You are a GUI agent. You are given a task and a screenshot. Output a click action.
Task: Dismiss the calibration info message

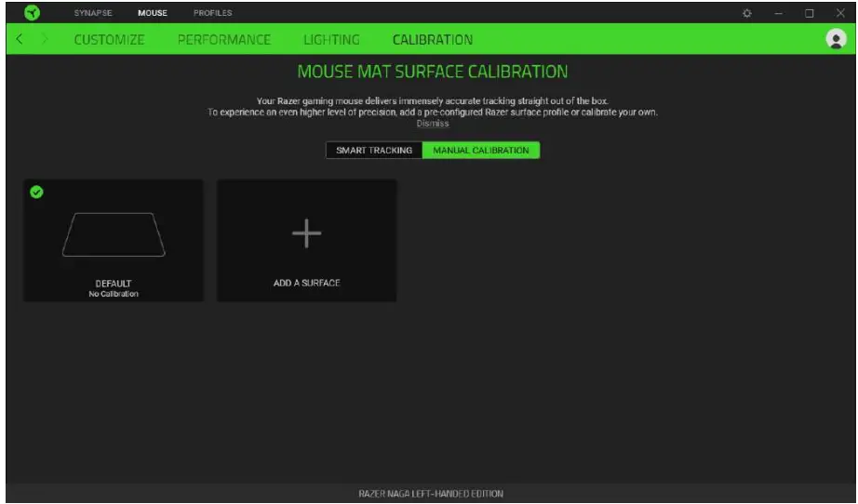pyautogui.click(x=433, y=124)
